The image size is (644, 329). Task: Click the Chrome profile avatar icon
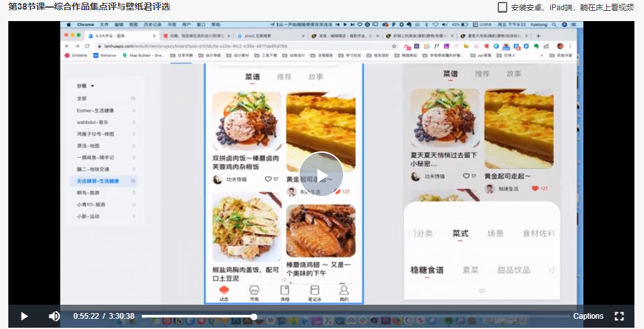560,46
